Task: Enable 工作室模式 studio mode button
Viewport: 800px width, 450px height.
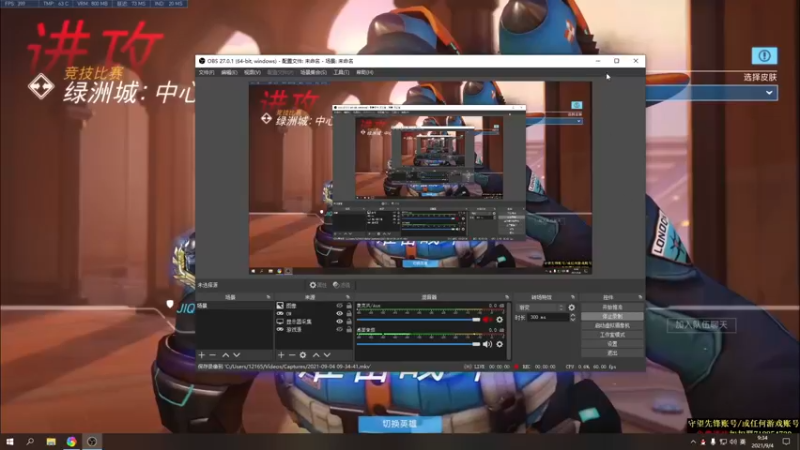Action: point(612,335)
